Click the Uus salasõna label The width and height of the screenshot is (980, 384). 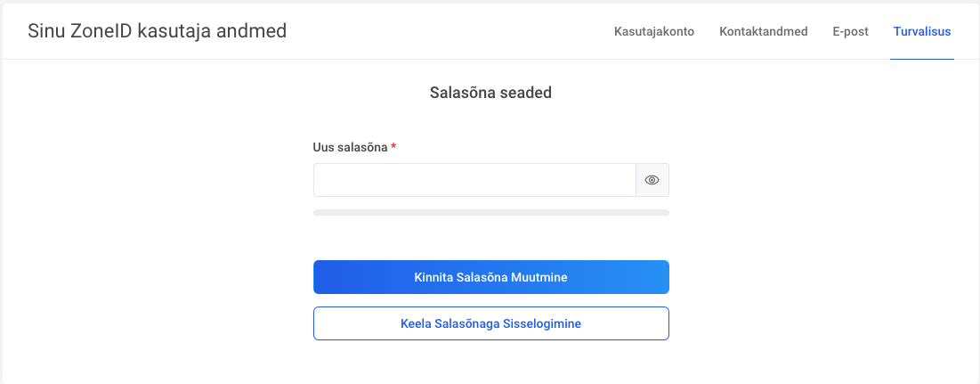[x=350, y=148]
